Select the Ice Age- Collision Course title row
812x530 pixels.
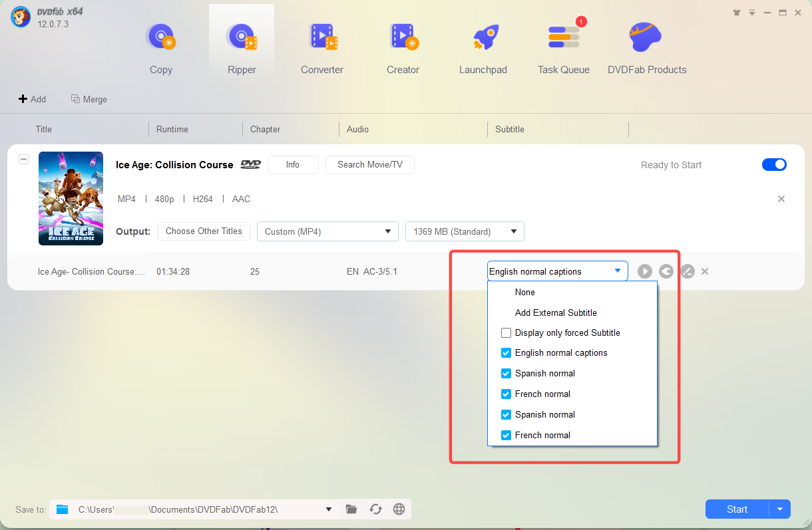tap(91, 271)
